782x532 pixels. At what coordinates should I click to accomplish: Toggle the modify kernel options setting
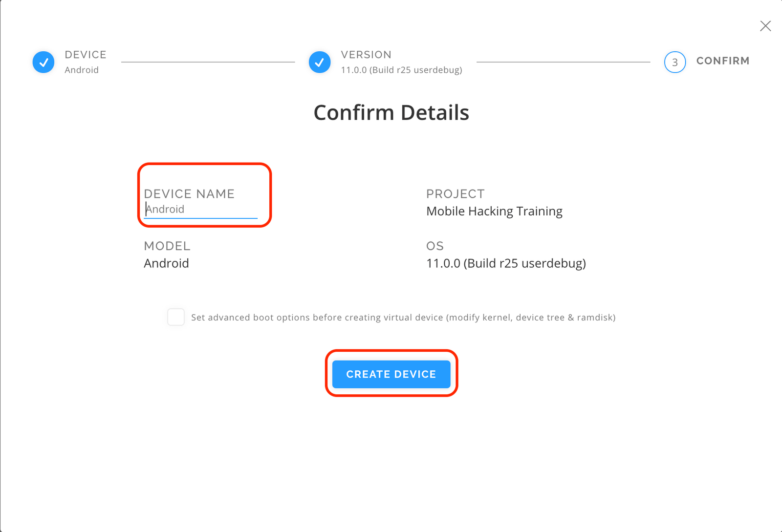point(175,317)
